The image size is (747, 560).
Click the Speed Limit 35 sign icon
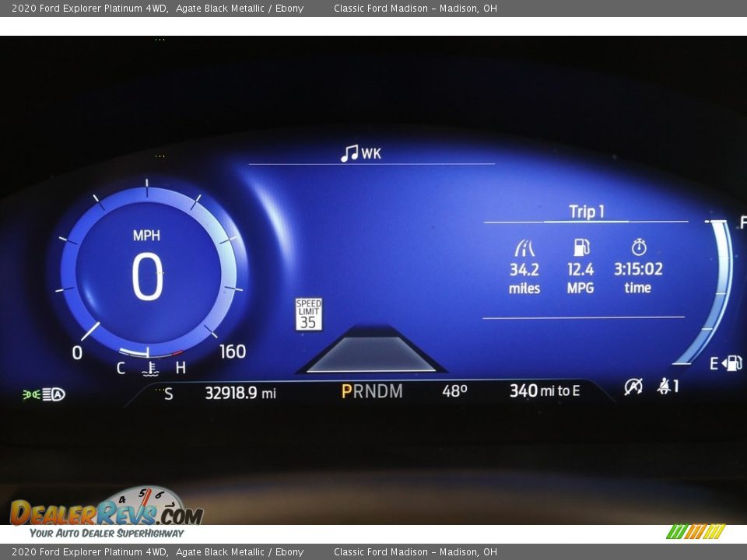coord(308,314)
